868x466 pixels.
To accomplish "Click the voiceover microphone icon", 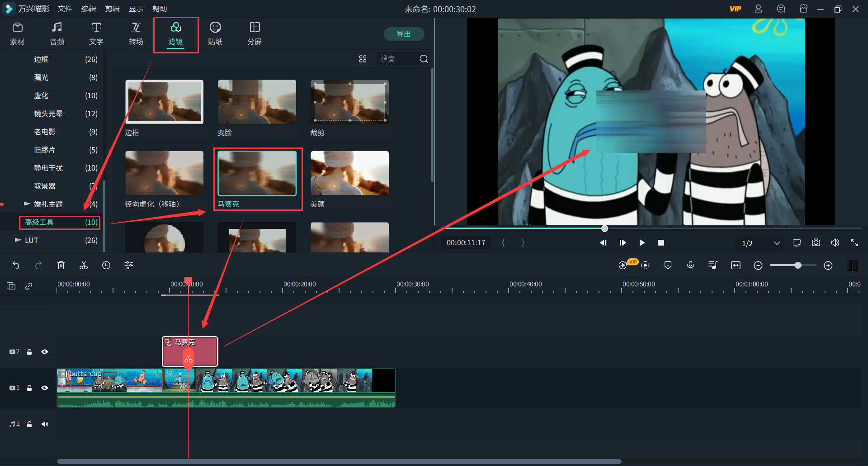I will click(690, 266).
